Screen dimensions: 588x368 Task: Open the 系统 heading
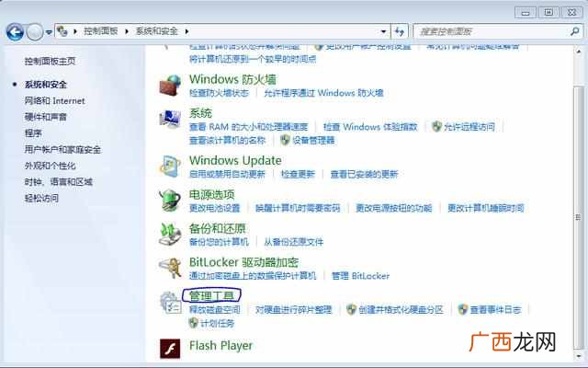200,113
